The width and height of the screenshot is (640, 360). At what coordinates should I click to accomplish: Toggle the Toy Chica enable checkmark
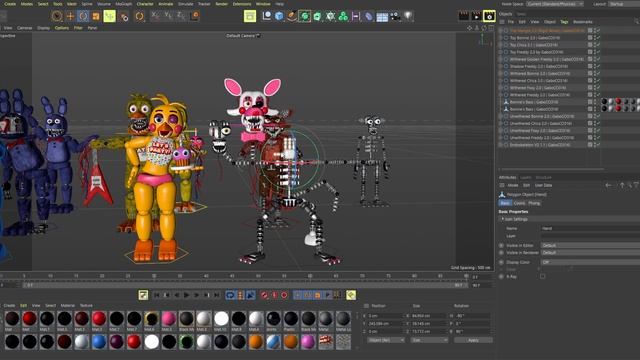(598, 45)
